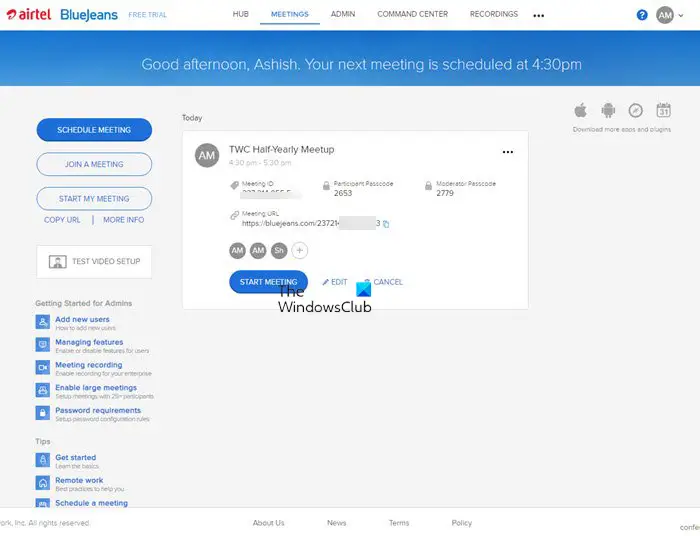The height and width of the screenshot is (536, 700).
Task: Open Meeting recording guide
Action: [x=89, y=365]
